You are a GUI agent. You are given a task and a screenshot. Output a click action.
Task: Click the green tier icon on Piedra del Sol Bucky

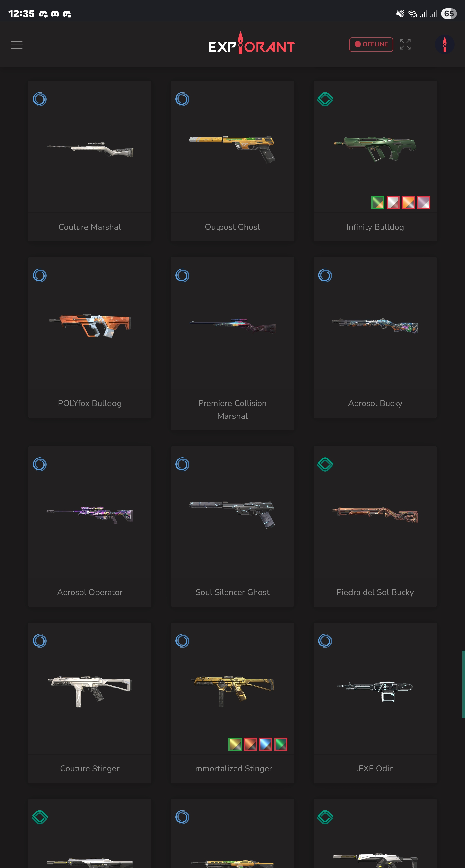[x=325, y=464]
